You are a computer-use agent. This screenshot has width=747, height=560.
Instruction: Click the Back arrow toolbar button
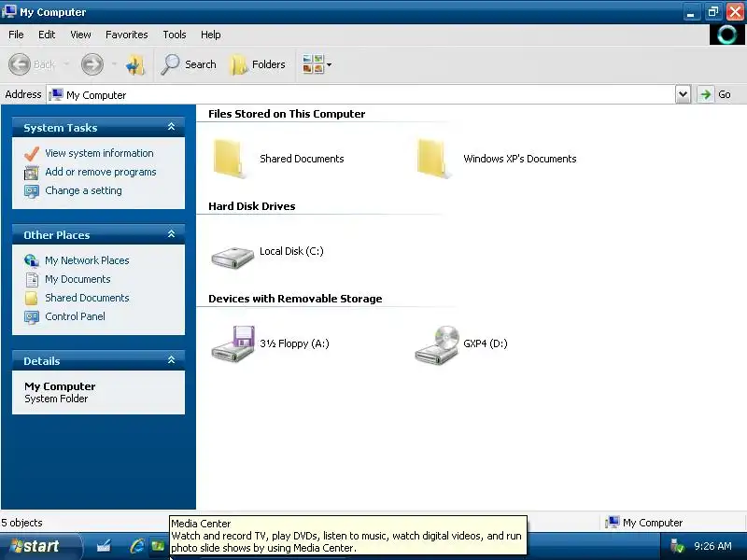20,63
